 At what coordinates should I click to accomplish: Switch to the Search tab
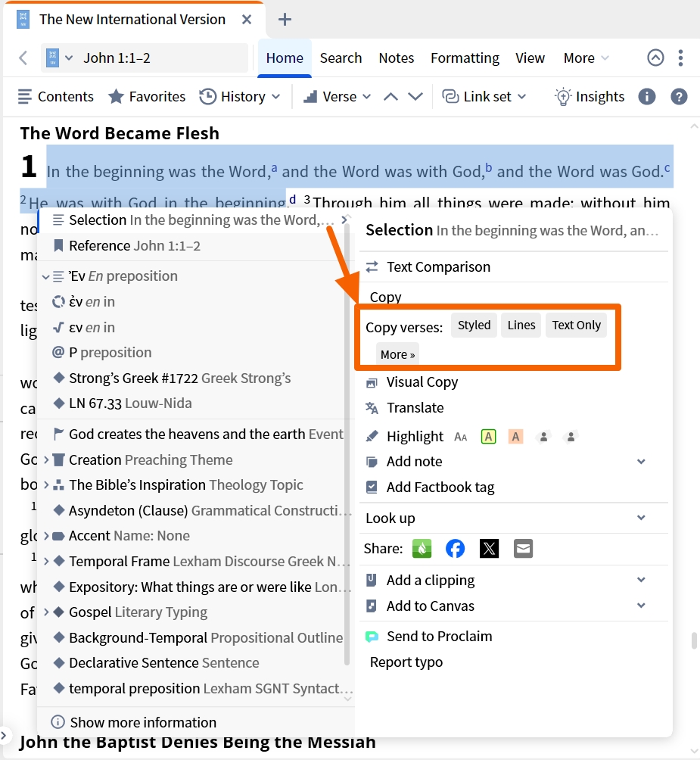[x=341, y=58]
